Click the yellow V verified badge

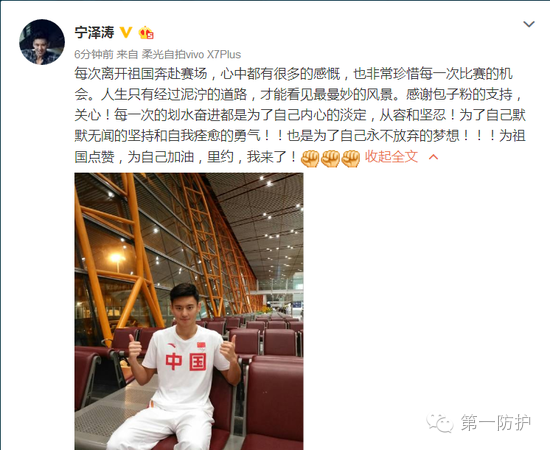tap(126, 33)
